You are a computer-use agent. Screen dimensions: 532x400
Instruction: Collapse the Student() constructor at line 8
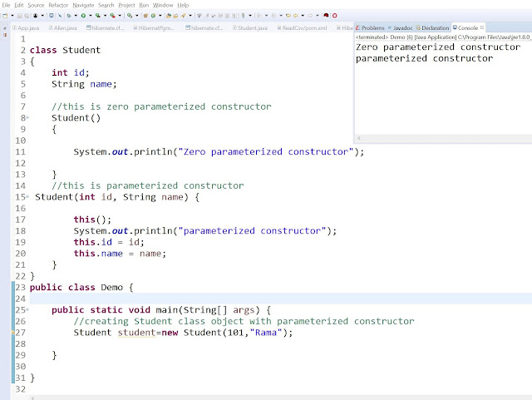(27, 118)
